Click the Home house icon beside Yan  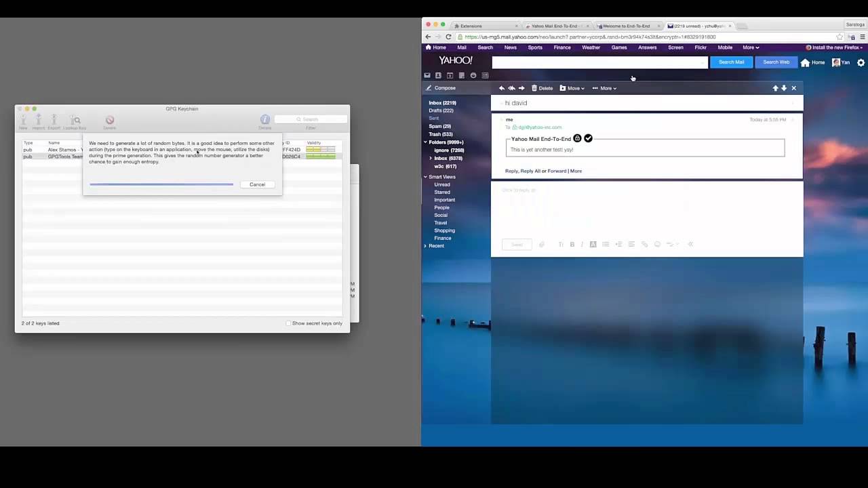pyautogui.click(x=805, y=62)
